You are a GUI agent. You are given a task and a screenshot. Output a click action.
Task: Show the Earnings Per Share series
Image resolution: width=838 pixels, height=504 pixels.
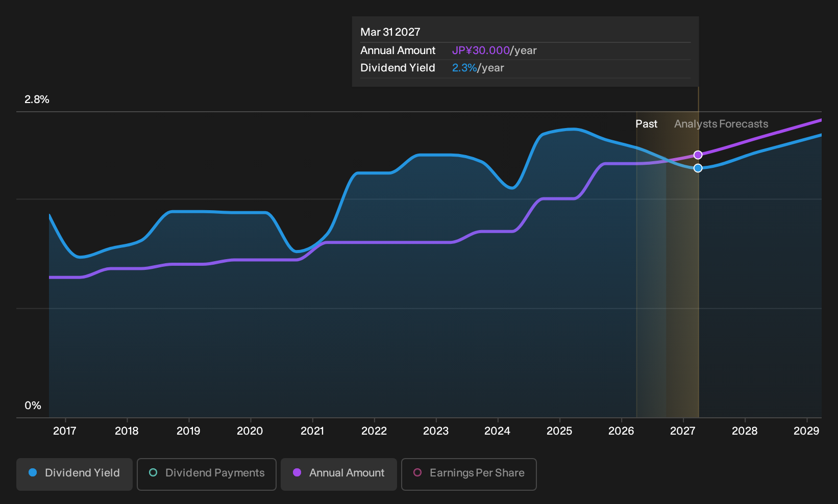[469, 474]
